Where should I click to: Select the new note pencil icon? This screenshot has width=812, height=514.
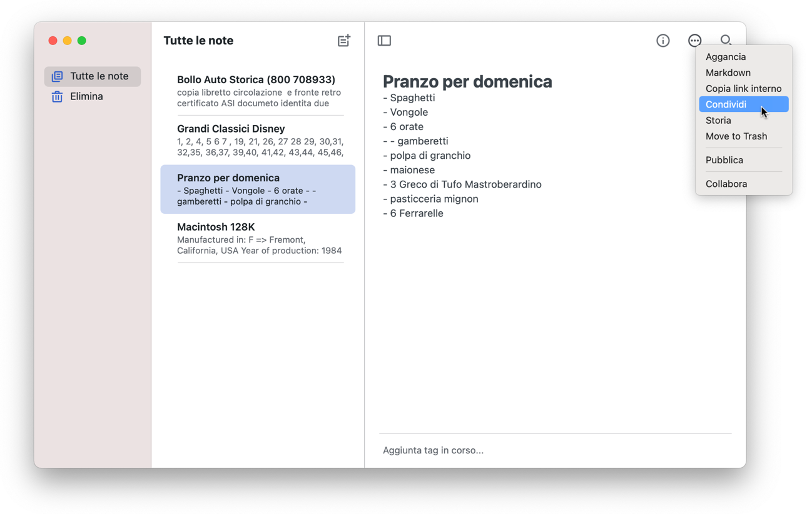coord(343,40)
